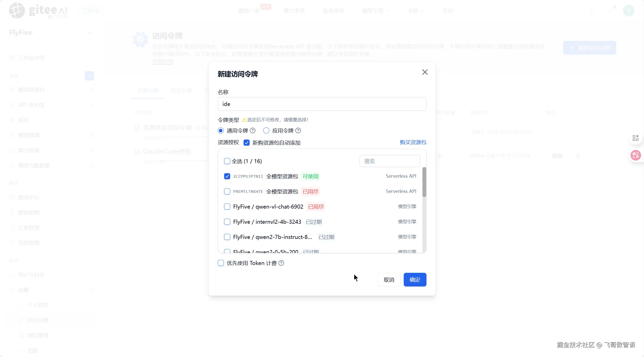Expand the 专区 navigation dropdown
The height and width of the screenshot is (357, 644).
415,11
